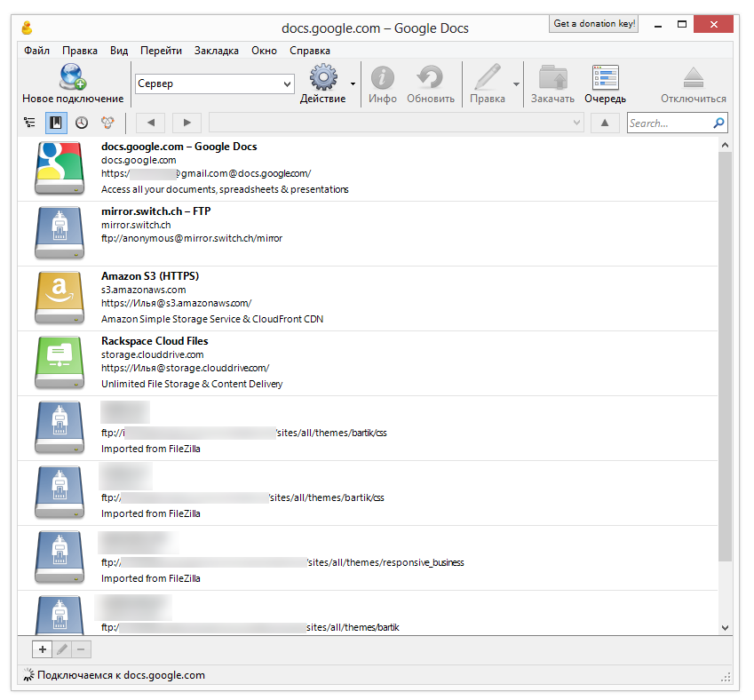Click the edit bookmark pencil button

(62, 649)
